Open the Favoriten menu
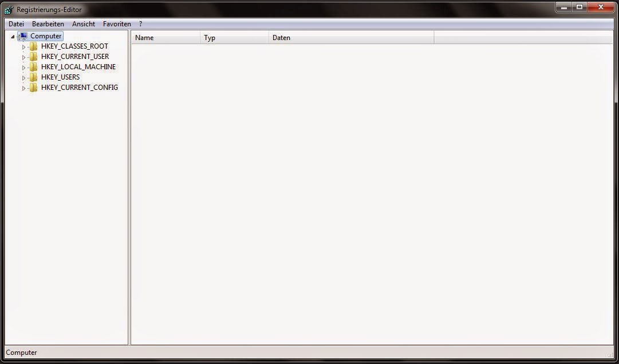Viewport: 619px width, 364px height. click(x=117, y=24)
